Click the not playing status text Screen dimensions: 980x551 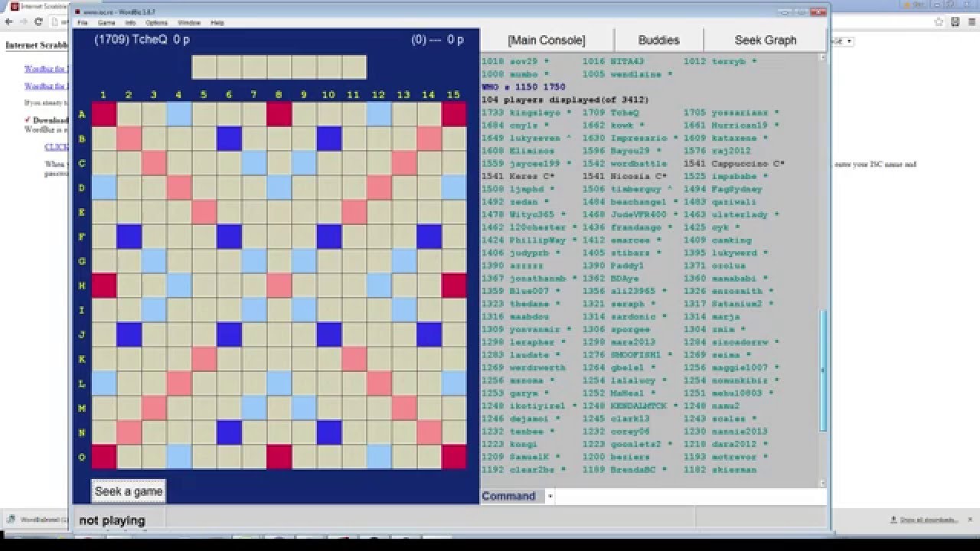click(x=112, y=520)
